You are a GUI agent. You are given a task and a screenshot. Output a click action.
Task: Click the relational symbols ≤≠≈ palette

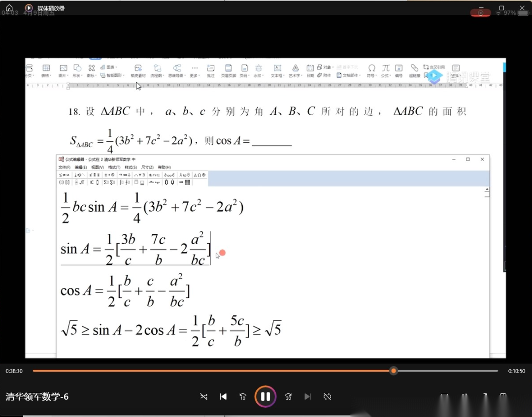point(65,175)
